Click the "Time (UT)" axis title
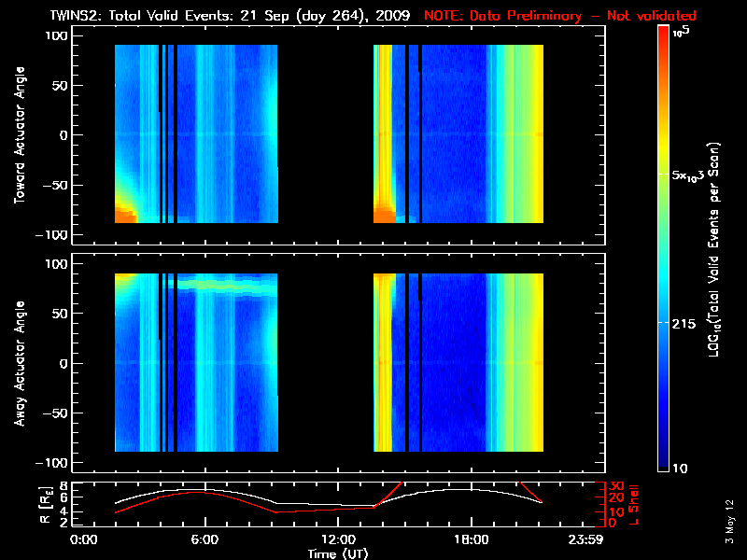747x560 pixels. tap(338, 553)
